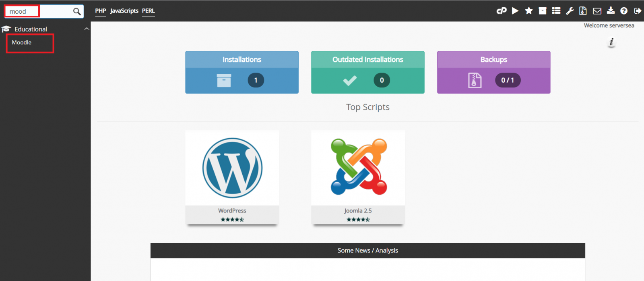This screenshot has width=644, height=281.
Task: Switch to the PERL scripts tab
Action: (x=149, y=11)
